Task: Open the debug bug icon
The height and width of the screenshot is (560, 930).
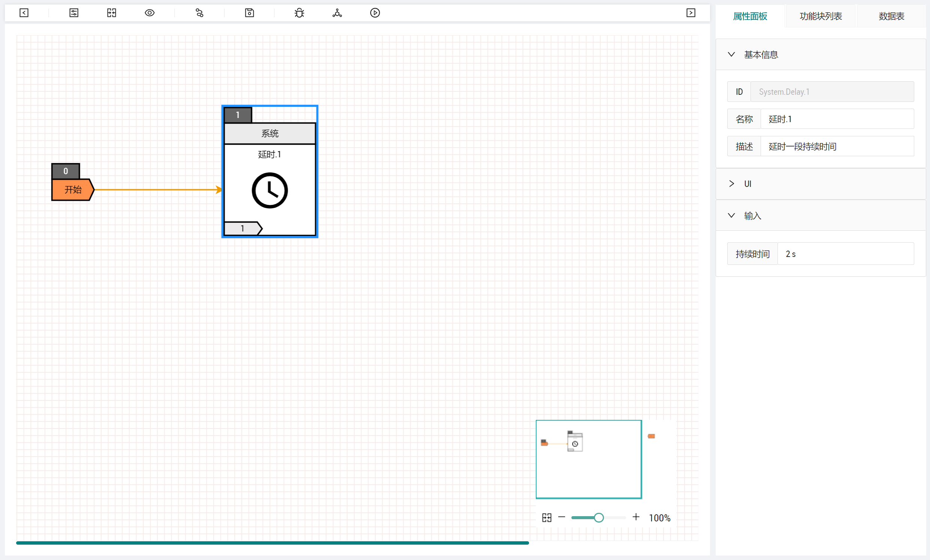Action: pyautogui.click(x=299, y=13)
